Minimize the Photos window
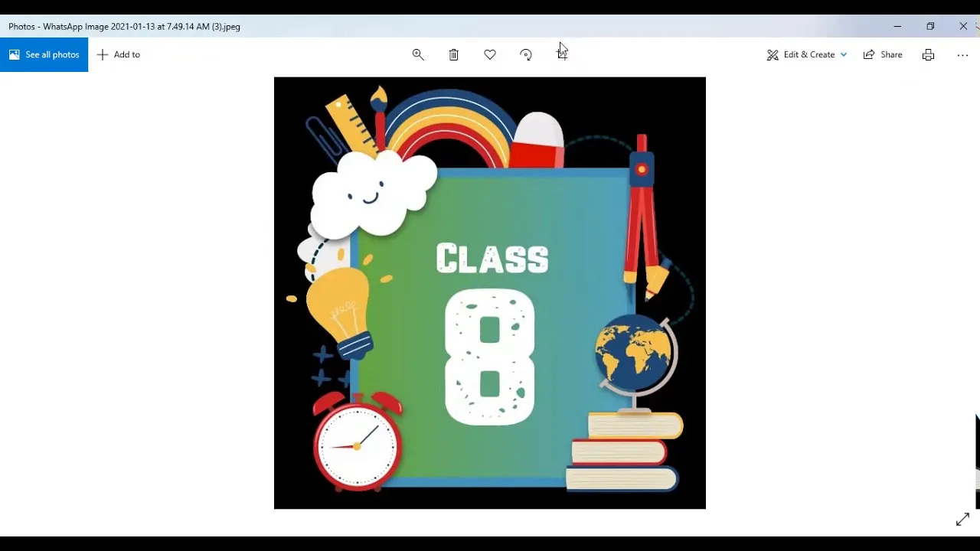 897,26
